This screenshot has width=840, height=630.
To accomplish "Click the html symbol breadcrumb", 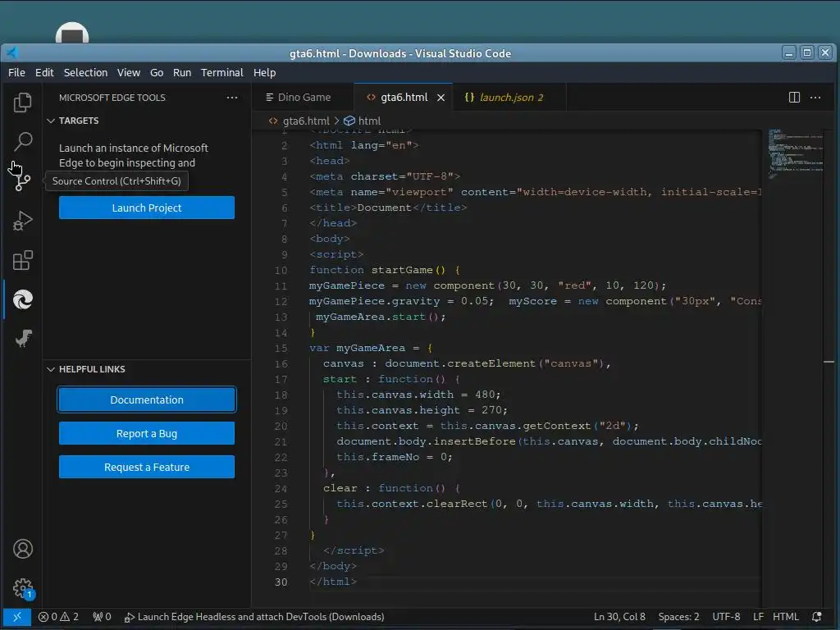I will tap(363, 121).
